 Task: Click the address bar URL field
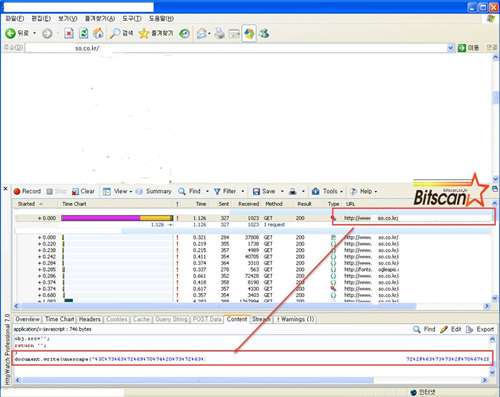(x=236, y=48)
